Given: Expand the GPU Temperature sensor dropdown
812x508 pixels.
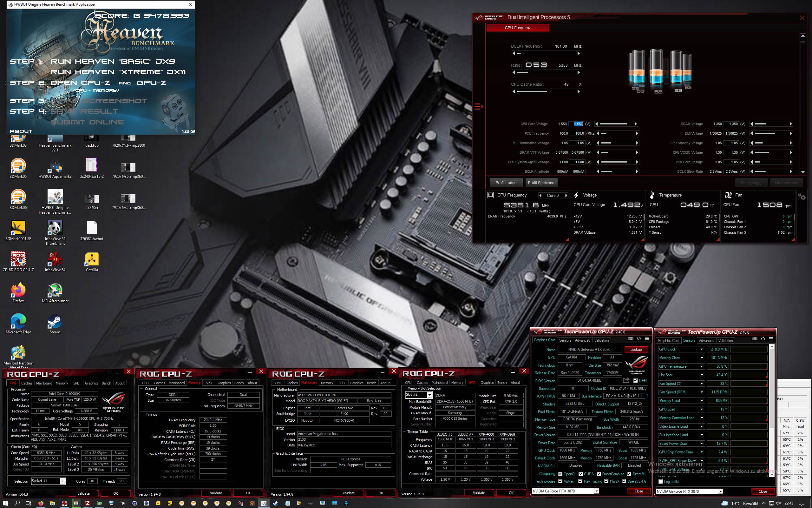Looking at the screenshot, I should 702,366.
